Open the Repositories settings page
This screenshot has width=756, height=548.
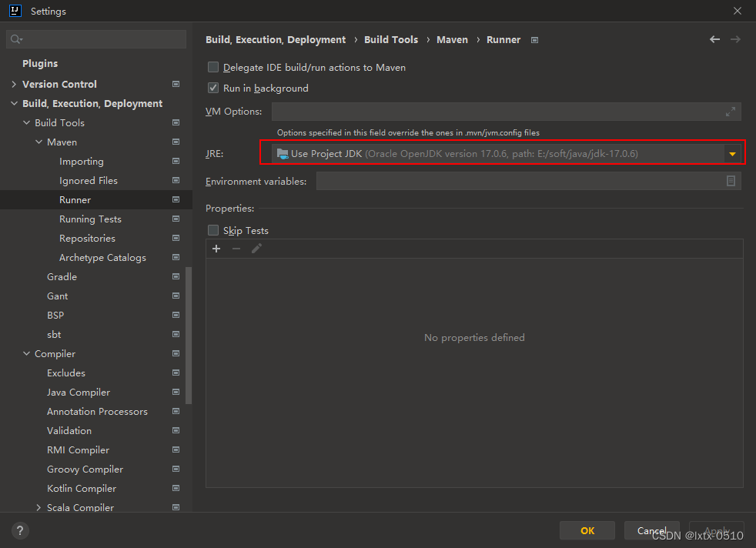click(87, 239)
